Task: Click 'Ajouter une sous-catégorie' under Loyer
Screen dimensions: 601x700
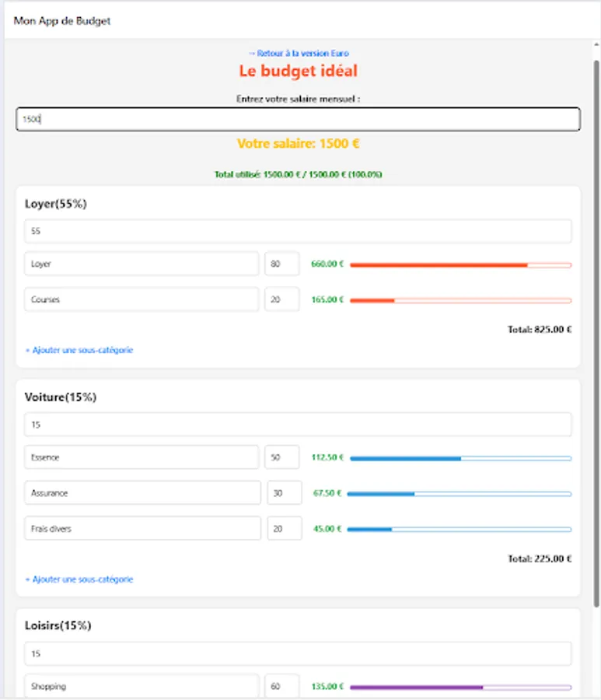Action: click(79, 350)
